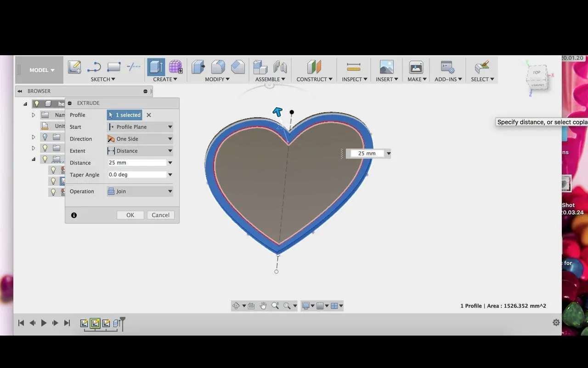Click Cancel in Extrude dialog
Viewport: 588px width, 368px height.
[161, 215]
